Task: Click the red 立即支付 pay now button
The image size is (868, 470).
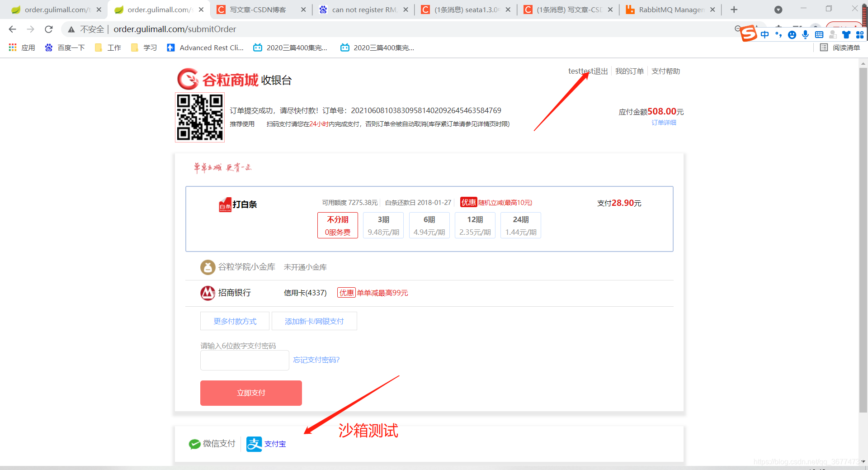Action: click(x=251, y=393)
